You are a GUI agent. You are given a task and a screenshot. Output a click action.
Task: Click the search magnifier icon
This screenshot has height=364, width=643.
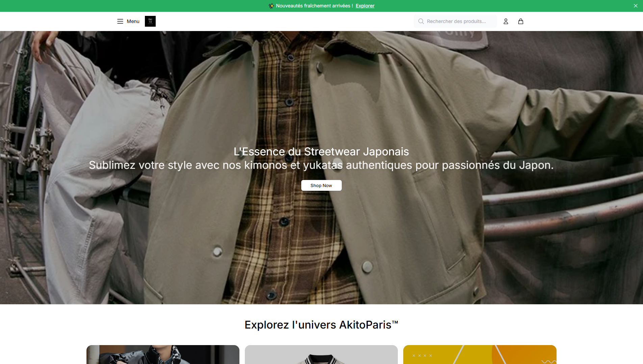pos(421,21)
